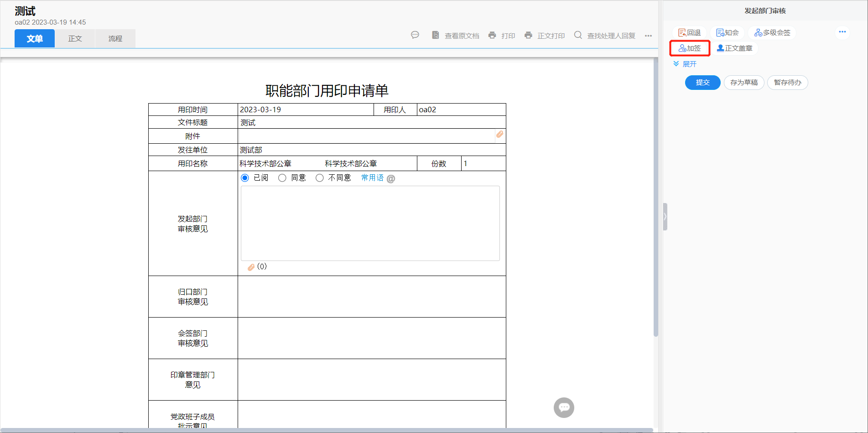Click the 查看原文档 link text
The height and width of the screenshot is (433, 868).
[462, 36]
